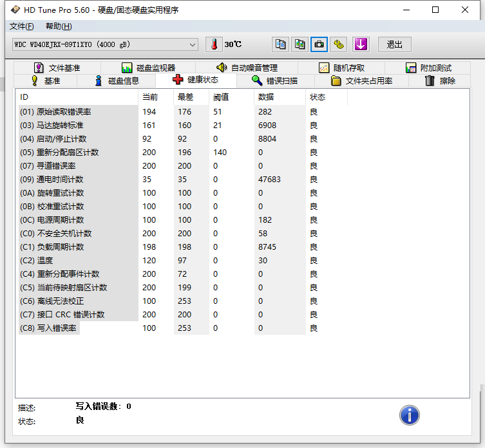485x448 pixels.
Task: Switch to the 错误扫描 tab
Action: pyautogui.click(x=274, y=80)
